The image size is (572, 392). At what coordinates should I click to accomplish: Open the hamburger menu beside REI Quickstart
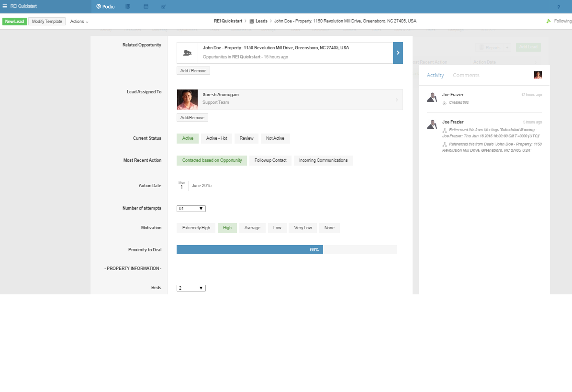coord(5,6)
